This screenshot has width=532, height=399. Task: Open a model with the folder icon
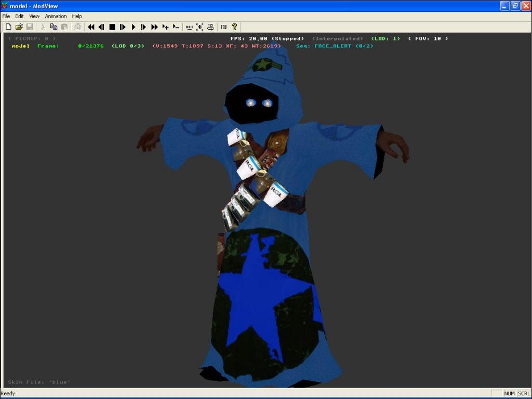[19, 27]
